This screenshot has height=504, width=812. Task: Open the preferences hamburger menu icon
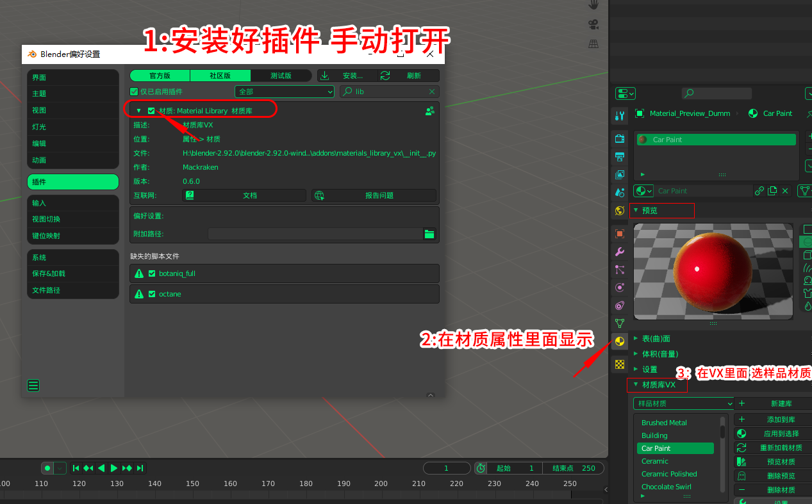[33, 386]
